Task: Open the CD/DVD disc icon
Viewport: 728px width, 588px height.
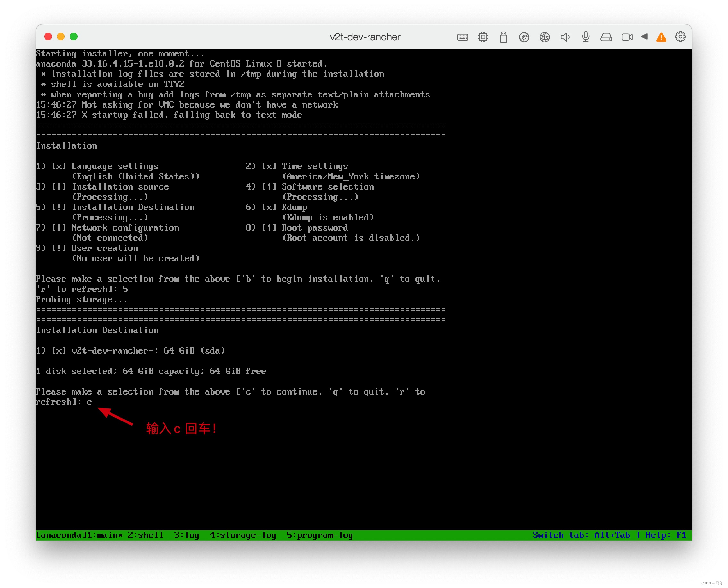Action: pos(524,37)
